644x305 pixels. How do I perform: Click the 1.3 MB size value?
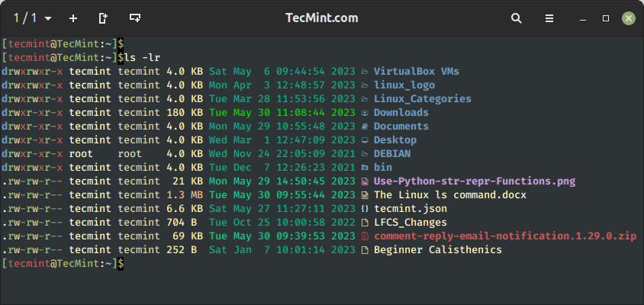[x=185, y=195]
